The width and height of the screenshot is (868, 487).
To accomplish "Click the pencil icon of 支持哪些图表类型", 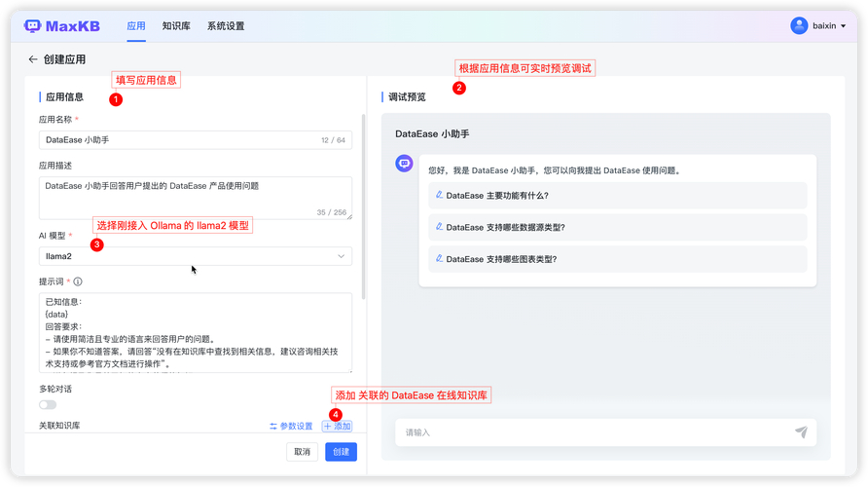I will [439, 258].
